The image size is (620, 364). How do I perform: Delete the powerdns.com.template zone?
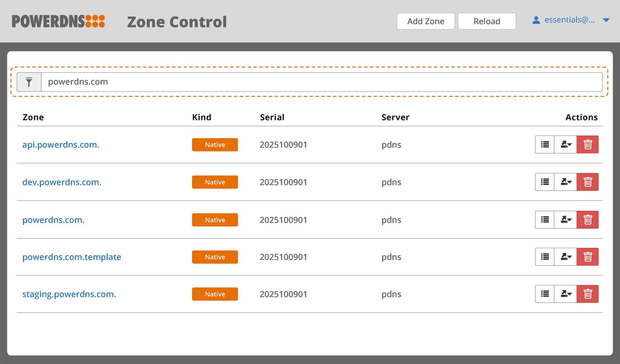click(588, 257)
